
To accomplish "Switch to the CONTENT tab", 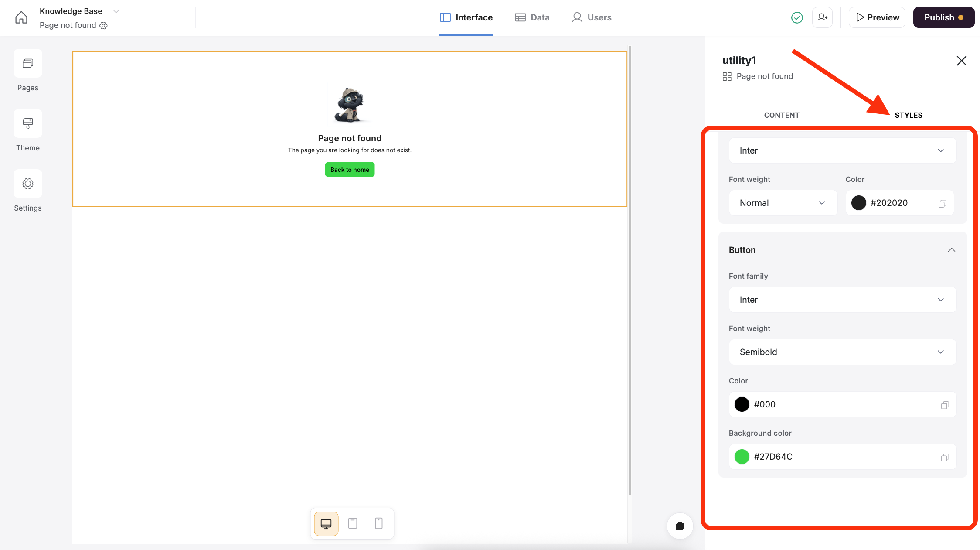I will (x=781, y=115).
